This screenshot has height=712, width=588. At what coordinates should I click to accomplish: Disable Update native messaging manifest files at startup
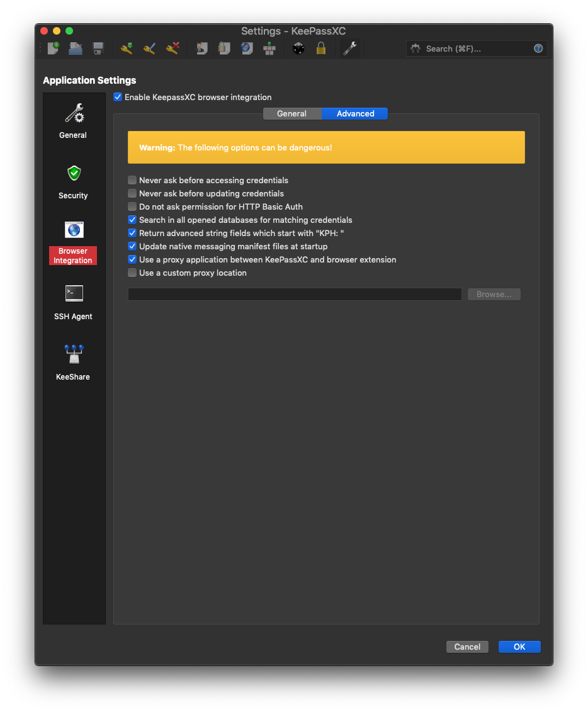pyautogui.click(x=132, y=246)
